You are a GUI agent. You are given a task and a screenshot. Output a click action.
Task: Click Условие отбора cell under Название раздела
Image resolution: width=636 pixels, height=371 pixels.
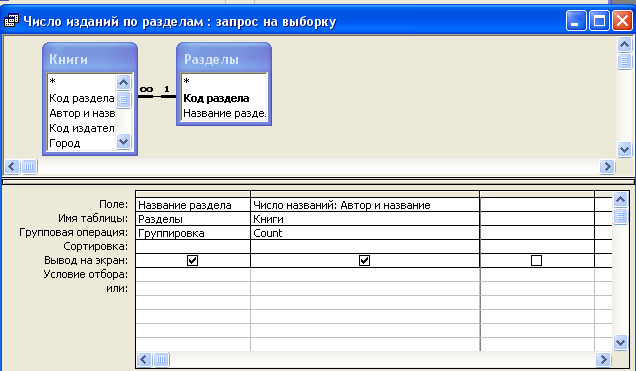click(193, 274)
